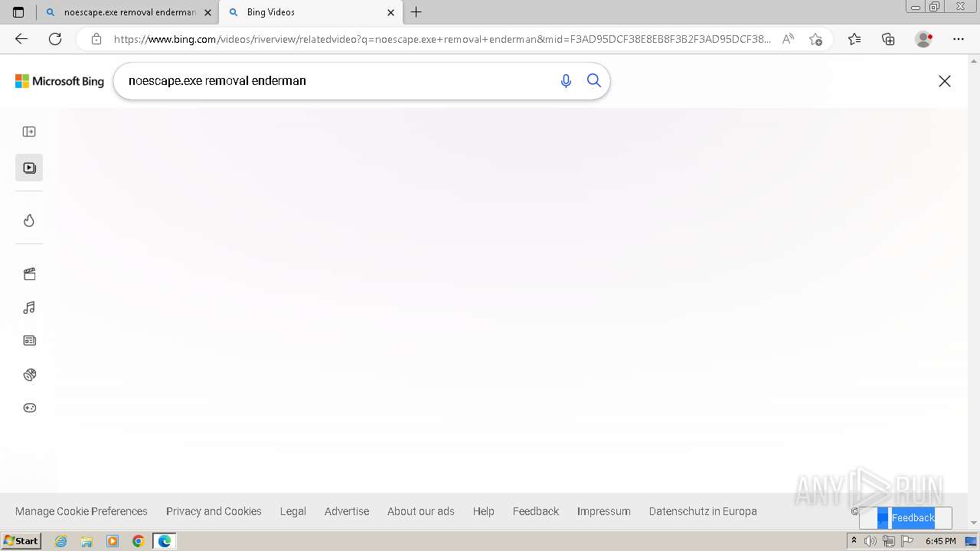Open Music note sidebar icon

[29, 308]
